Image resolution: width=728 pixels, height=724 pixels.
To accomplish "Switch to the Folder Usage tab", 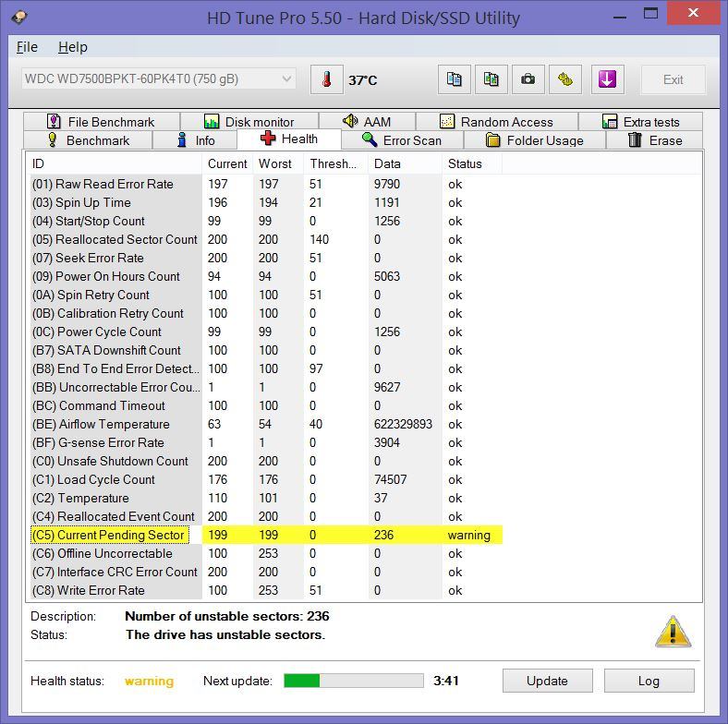I will click(534, 140).
